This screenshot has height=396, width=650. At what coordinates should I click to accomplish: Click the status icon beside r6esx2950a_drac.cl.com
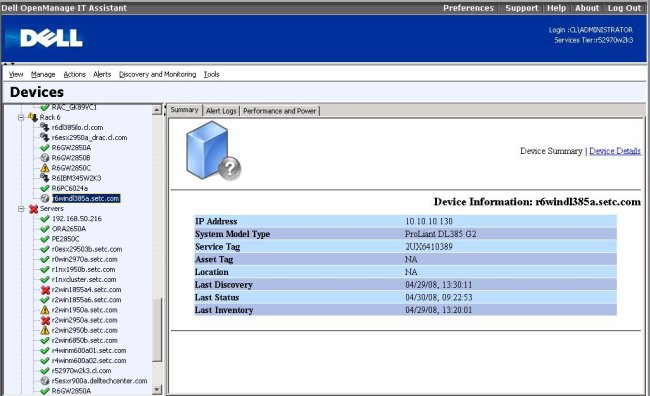coord(45,137)
